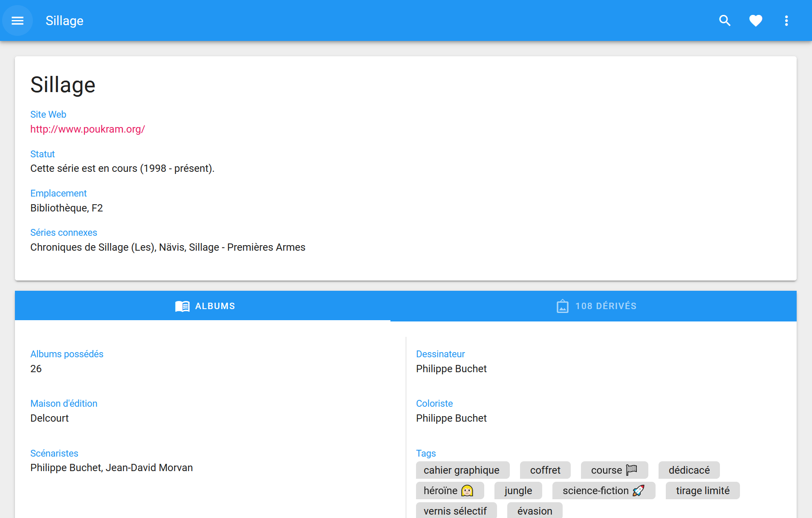Screen dimensions: 812x518
Task: Select the 'jungle' tag
Action: pos(518,491)
